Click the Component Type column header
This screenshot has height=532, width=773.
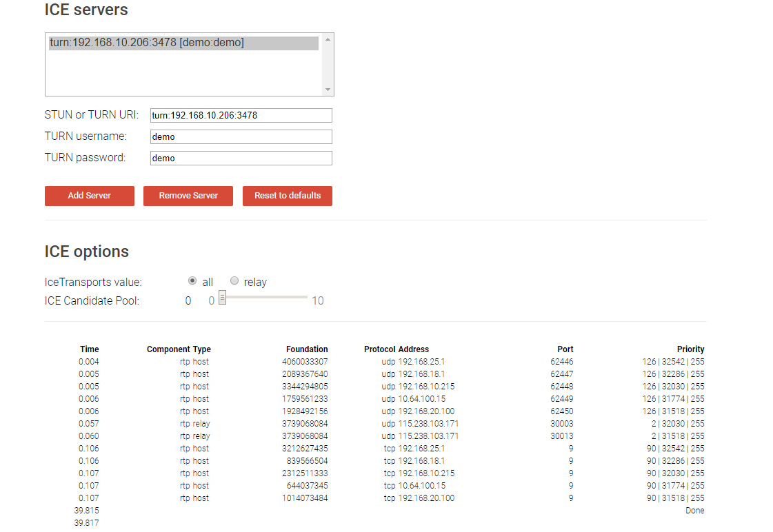(x=179, y=349)
